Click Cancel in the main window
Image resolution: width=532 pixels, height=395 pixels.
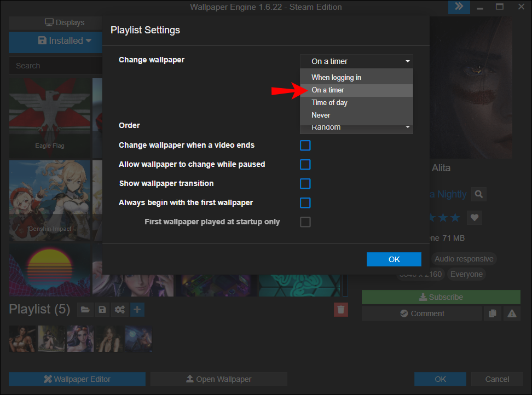click(x=497, y=379)
